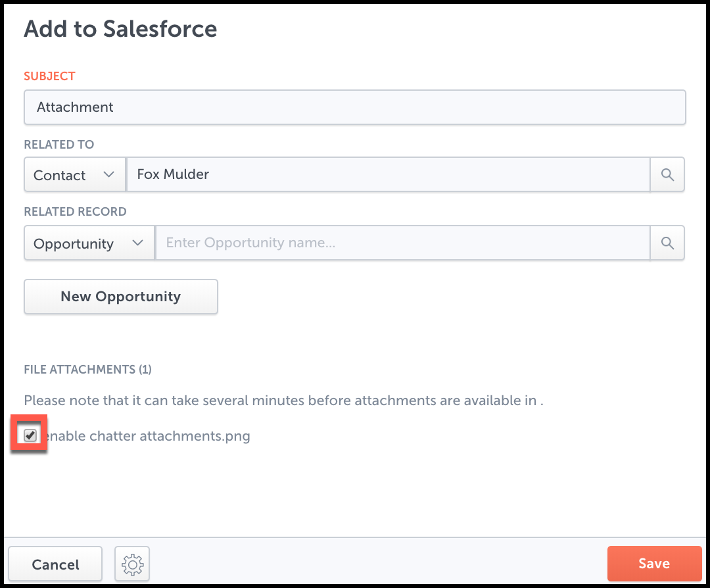Open the Opportunity record type dropdown
This screenshot has height=588, width=710.
tap(89, 243)
